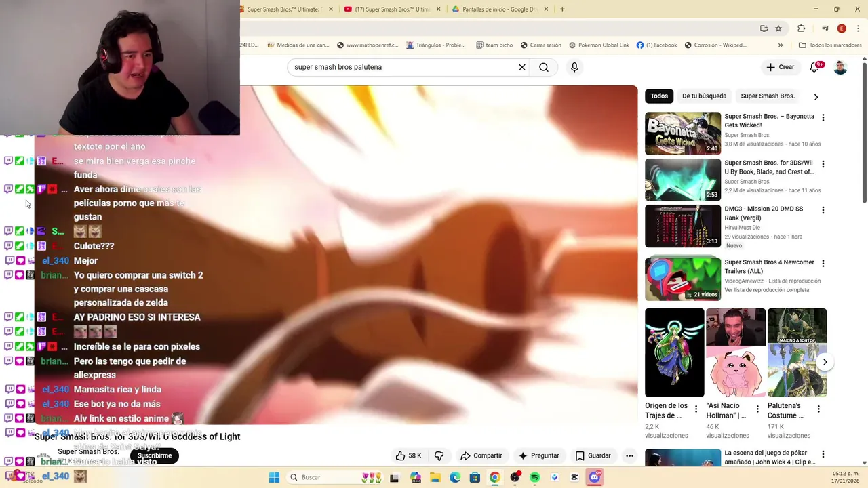Open Corrosión Wikipedia bookmark
The height and width of the screenshot is (488, 868).
coord(715,45)
